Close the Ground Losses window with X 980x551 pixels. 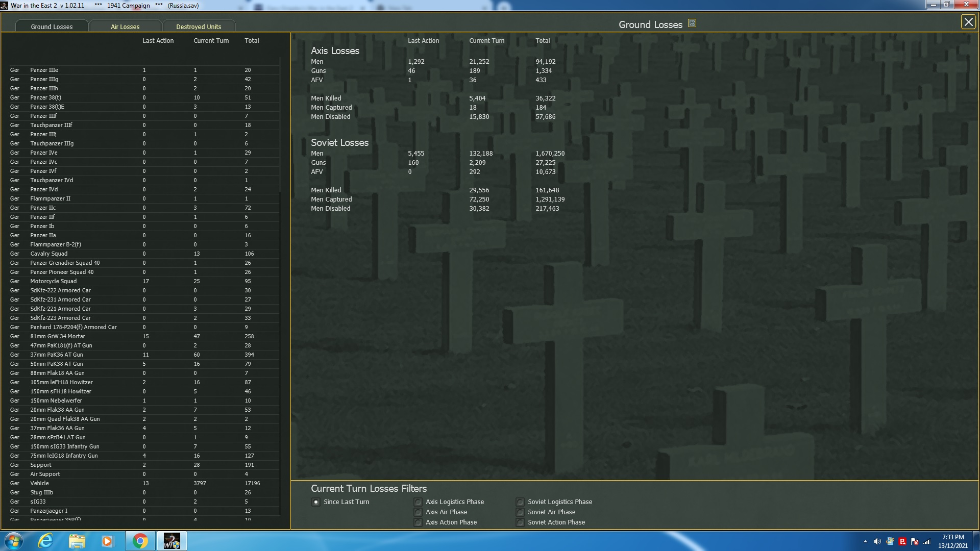(x=968, y=22)
